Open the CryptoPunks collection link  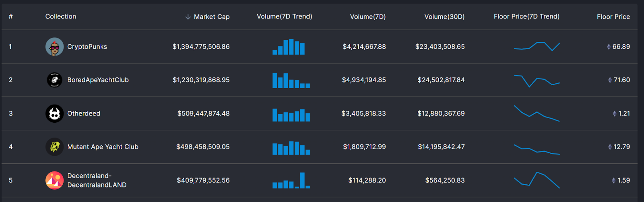pyautogui.click(x=87, y=47)
